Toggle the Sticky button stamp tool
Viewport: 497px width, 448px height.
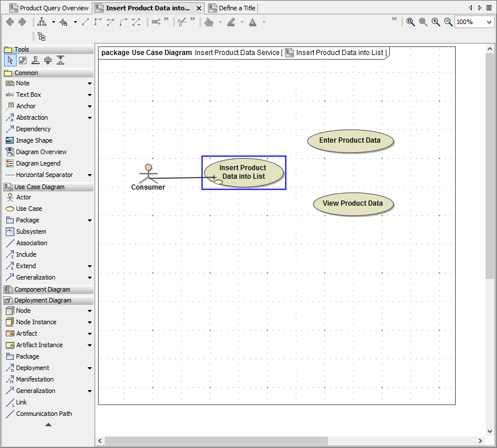(35, 60)
